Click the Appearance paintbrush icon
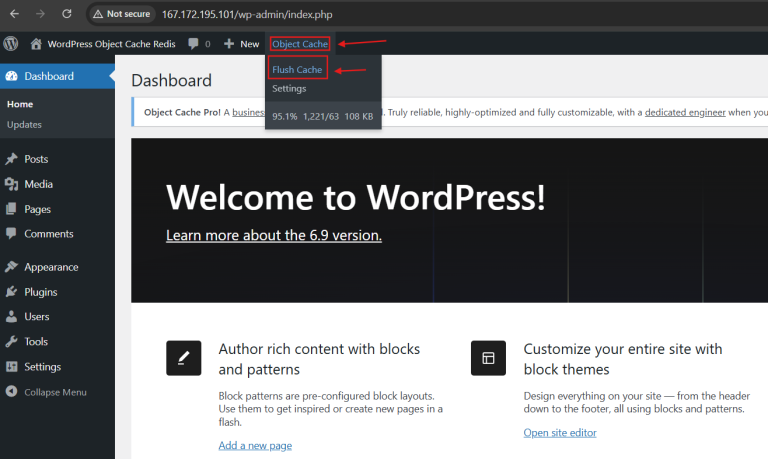Image resolution: width=768 pixels, height=459 pixels. pos(11,266)
